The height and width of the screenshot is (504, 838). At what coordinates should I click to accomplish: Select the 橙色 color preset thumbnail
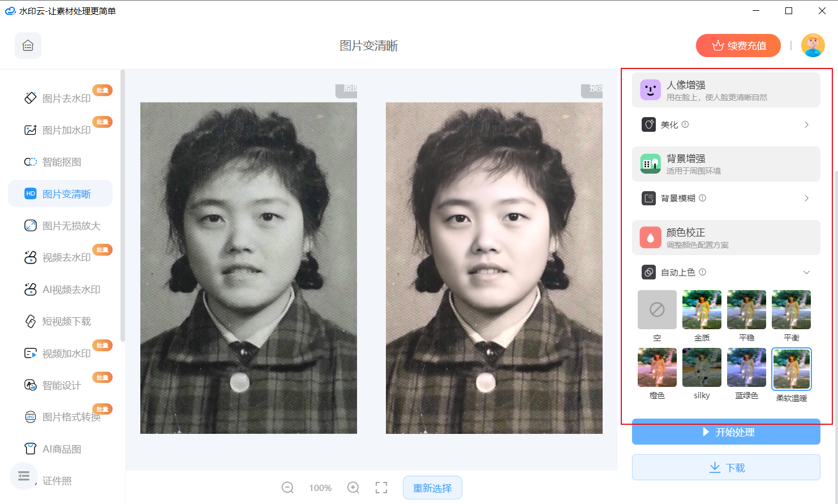click(657, 367)
